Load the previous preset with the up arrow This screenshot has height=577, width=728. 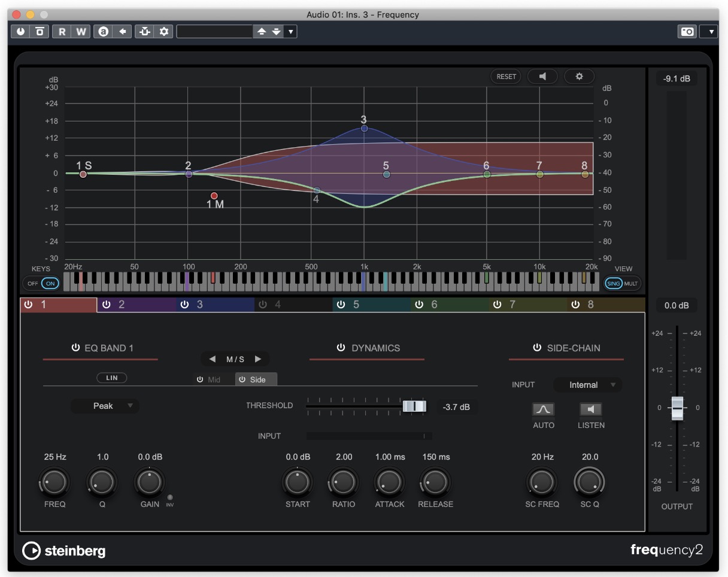pyautogui.click(x=261, y=31)
